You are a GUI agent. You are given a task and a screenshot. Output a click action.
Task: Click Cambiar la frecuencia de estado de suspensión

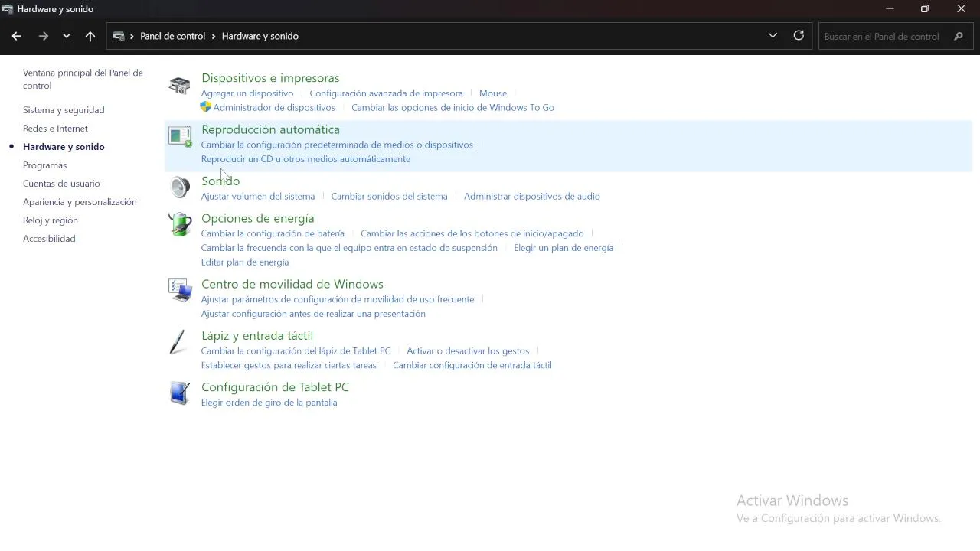pos(349,248)
